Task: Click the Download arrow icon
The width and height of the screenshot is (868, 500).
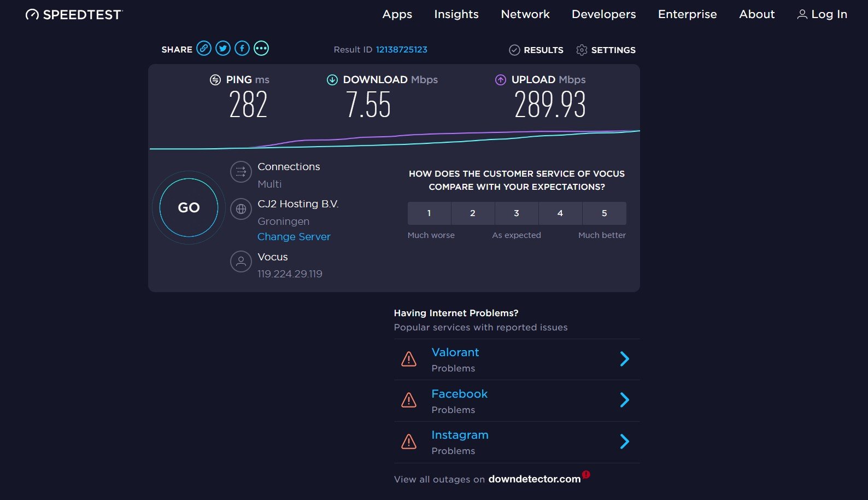Action: tap(332, 80)
